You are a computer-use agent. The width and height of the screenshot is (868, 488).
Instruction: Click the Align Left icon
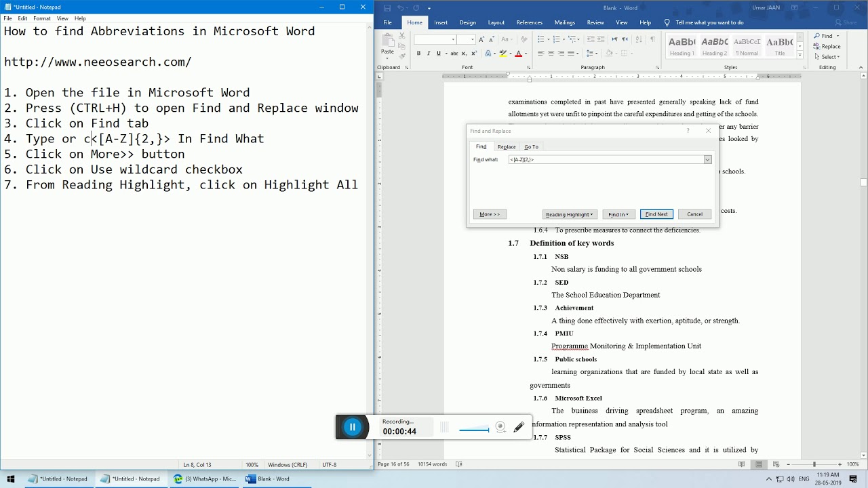541,53
